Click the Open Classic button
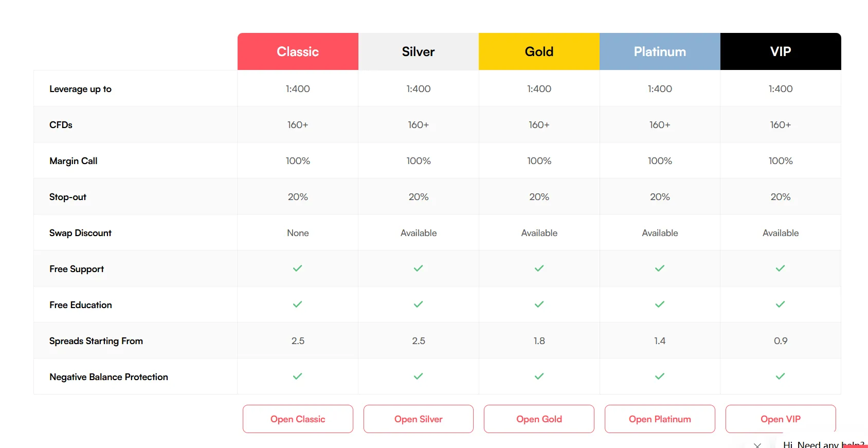Screen dimensions: 868x448 tap(298, 419)
